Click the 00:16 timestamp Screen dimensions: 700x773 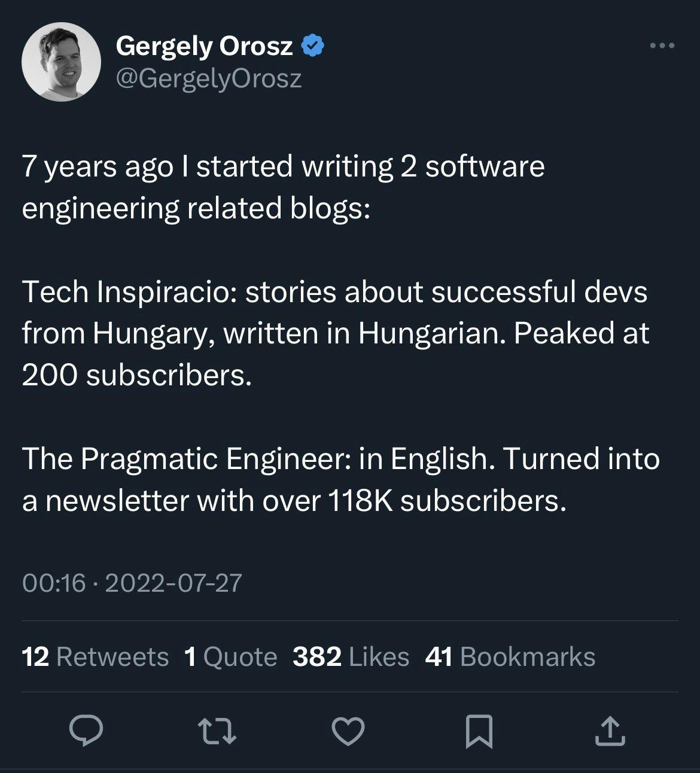(54, 583)
